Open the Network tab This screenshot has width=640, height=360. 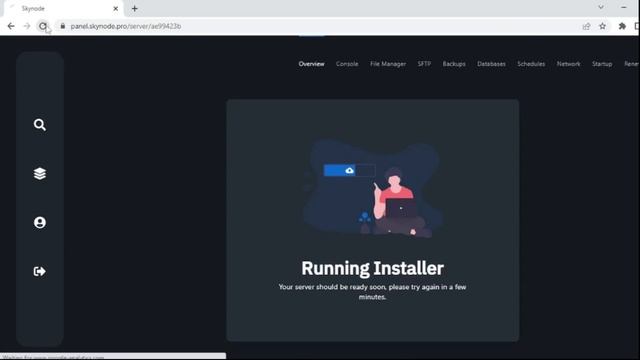pyautogui.click(x=569, y=64)
